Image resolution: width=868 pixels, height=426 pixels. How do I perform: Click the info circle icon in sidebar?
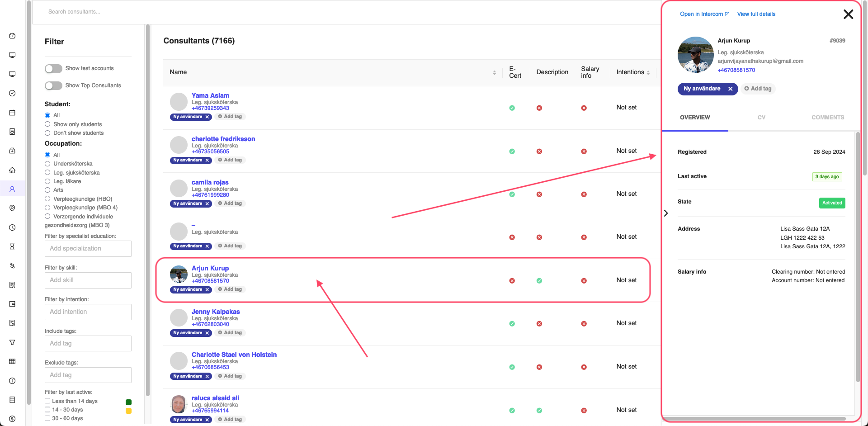click(x=12, y=381)
